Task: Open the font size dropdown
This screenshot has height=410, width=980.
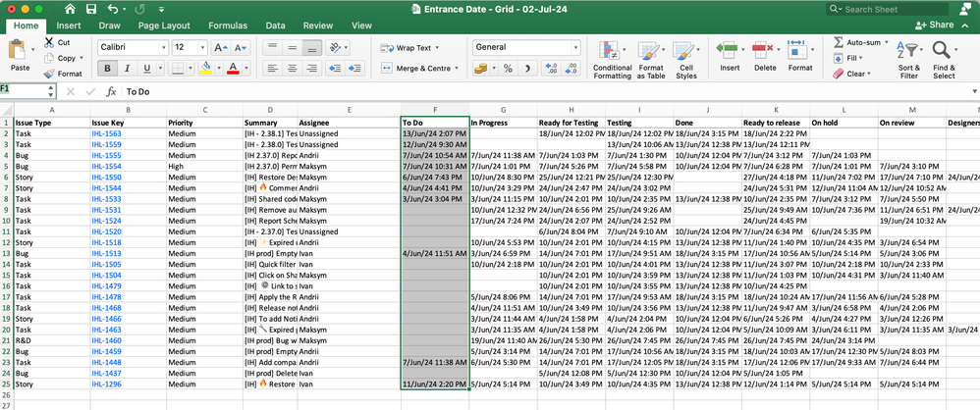Action: [x=202, y=47]
